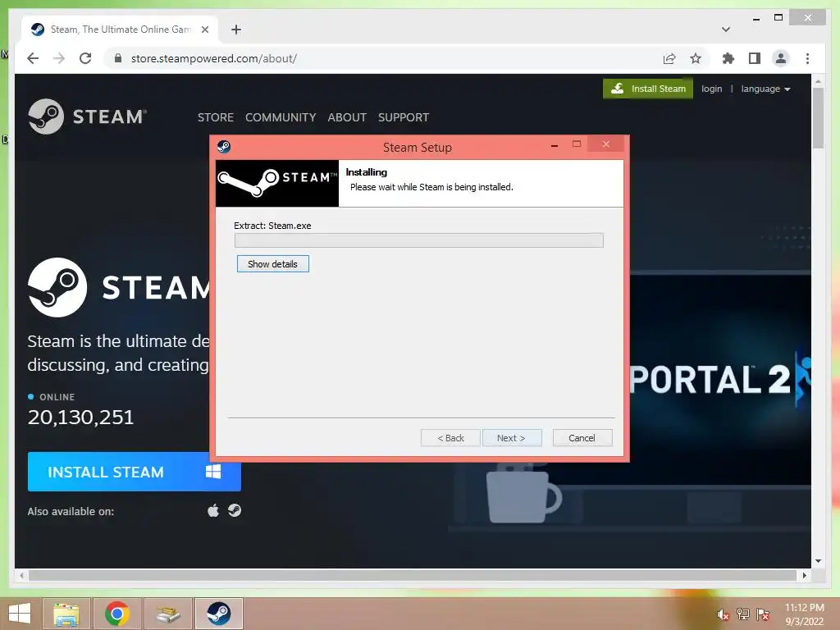
Task: Click the Action Center flag icon
Action: tap(762, 614)
